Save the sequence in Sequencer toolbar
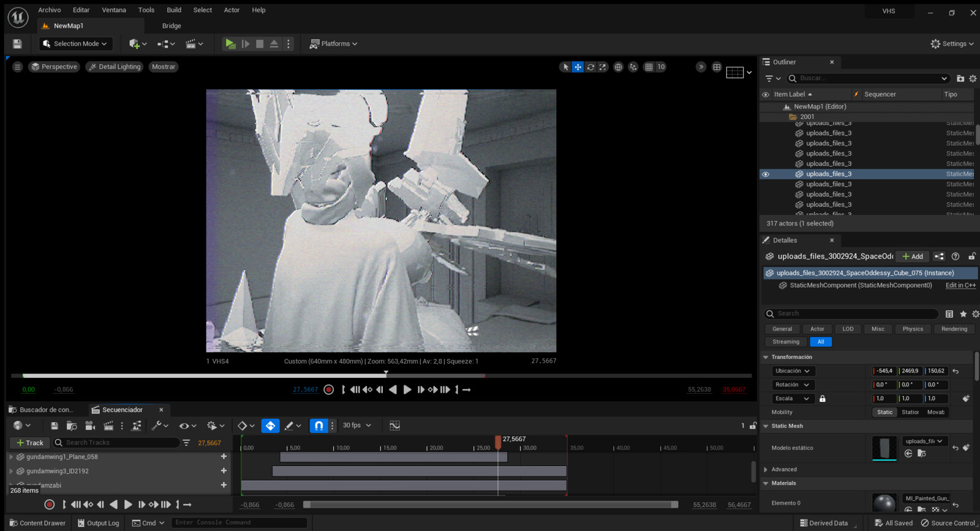This screenshot has width=980, height=531. tap(54, 426)
